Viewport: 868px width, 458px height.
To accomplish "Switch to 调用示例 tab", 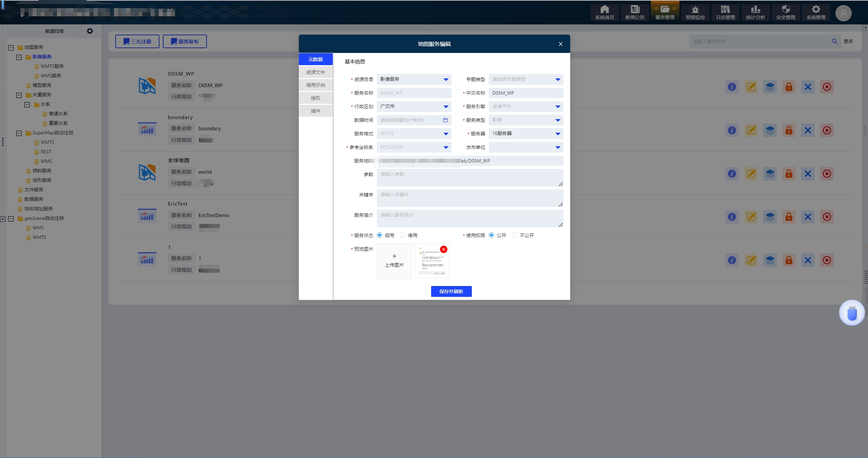I will (315, 85).
